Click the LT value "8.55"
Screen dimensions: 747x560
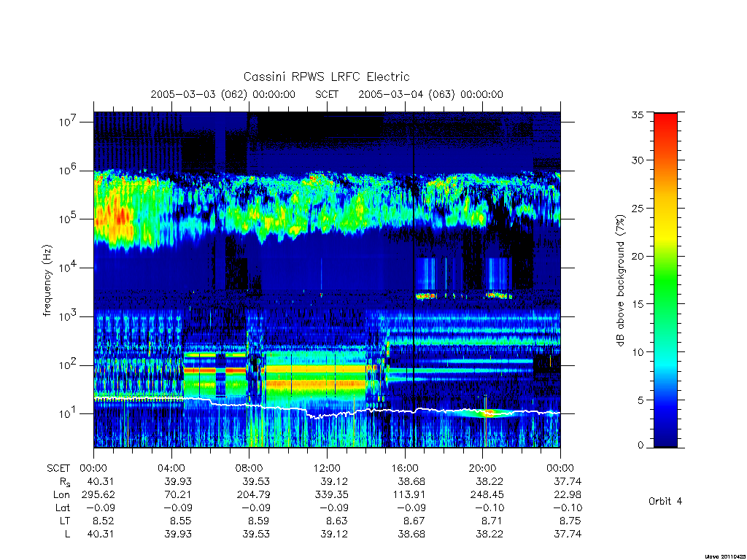pos(181,521)
